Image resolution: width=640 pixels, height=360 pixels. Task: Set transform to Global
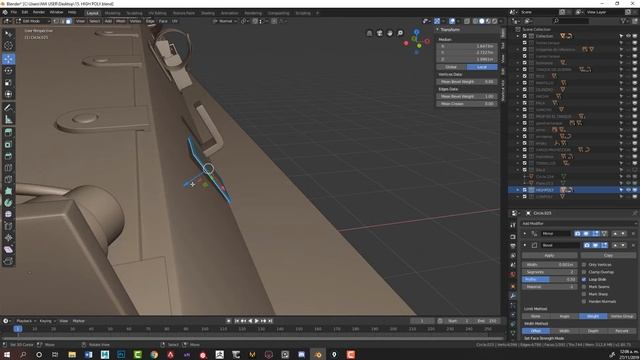point(451,67)
